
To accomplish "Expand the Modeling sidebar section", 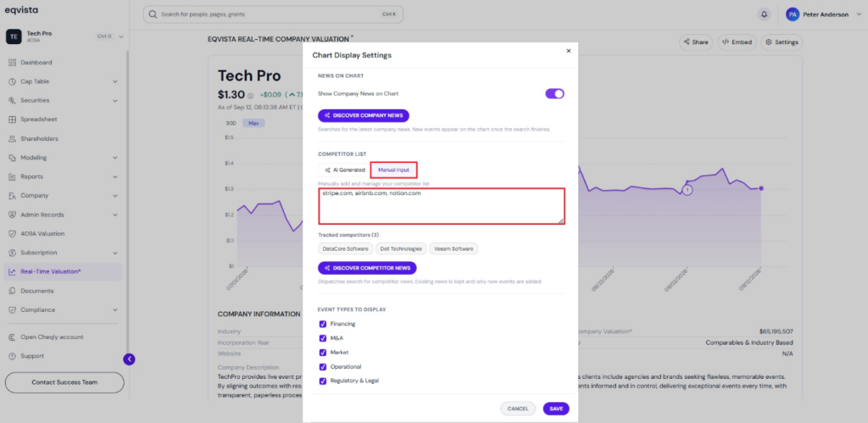I will click(x=115, y=158).
